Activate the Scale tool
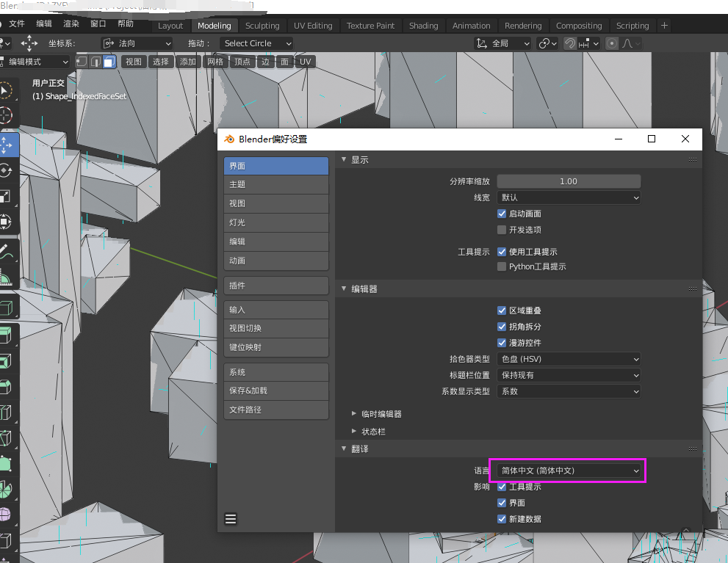 point(6,196)
